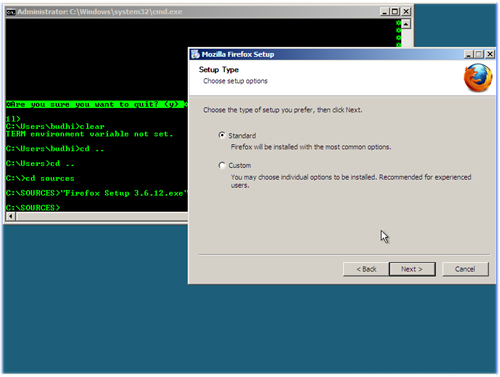Image resolution: width=500 pixels, height=377 pixels.
Task: Click the 'C:\Users>cd ..' command line
Action: tap(40, 163)
